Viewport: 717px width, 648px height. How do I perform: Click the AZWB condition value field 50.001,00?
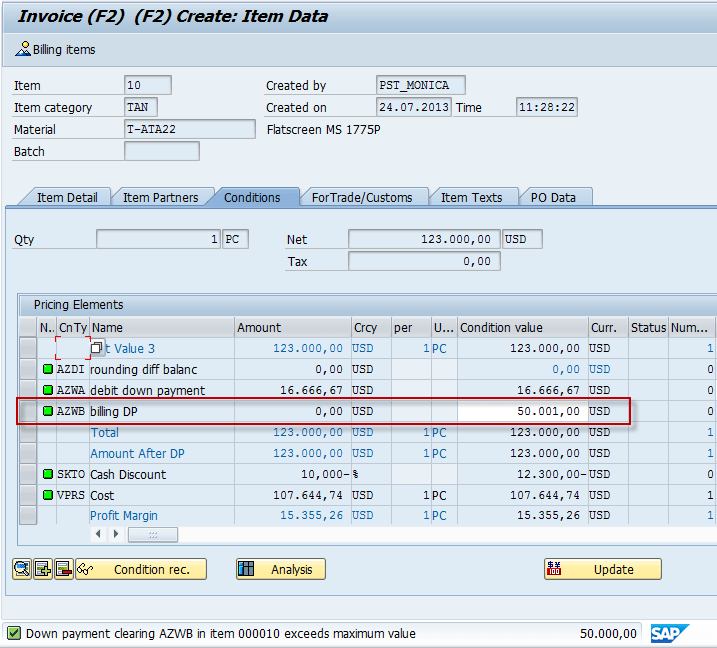point(521,411)
